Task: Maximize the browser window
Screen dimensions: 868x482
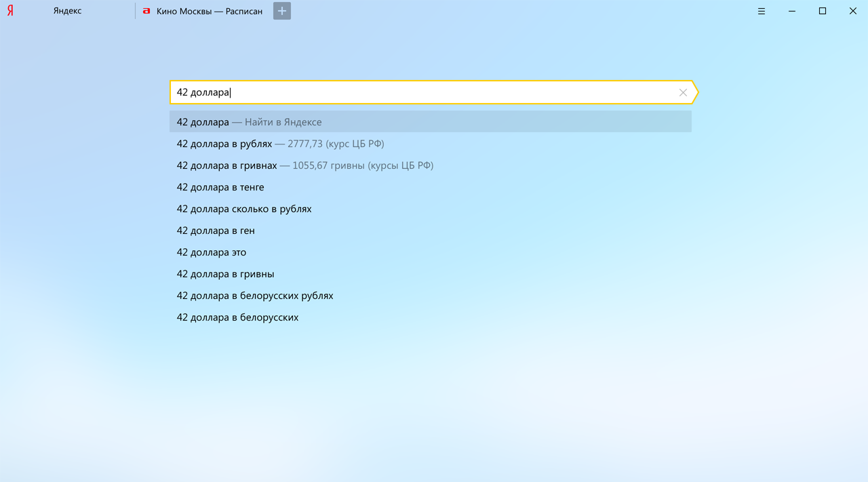Action: [x=823, y=11]
